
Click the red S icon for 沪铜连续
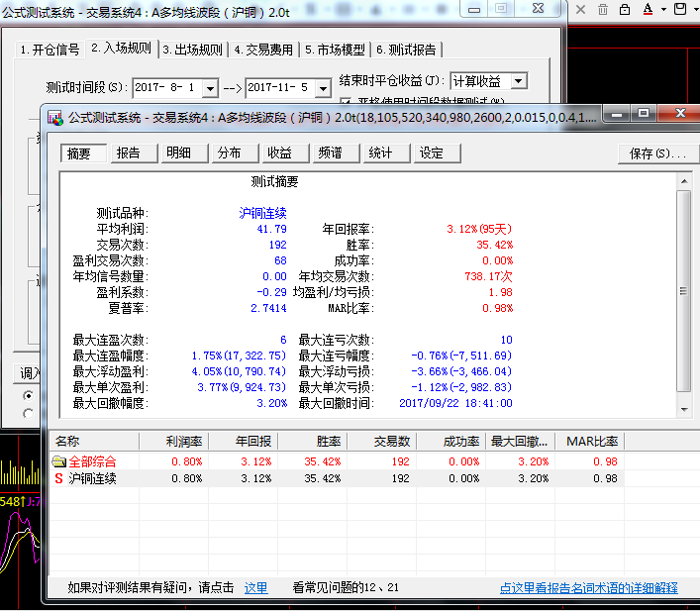pyautogui.click(x=58, y=478)
